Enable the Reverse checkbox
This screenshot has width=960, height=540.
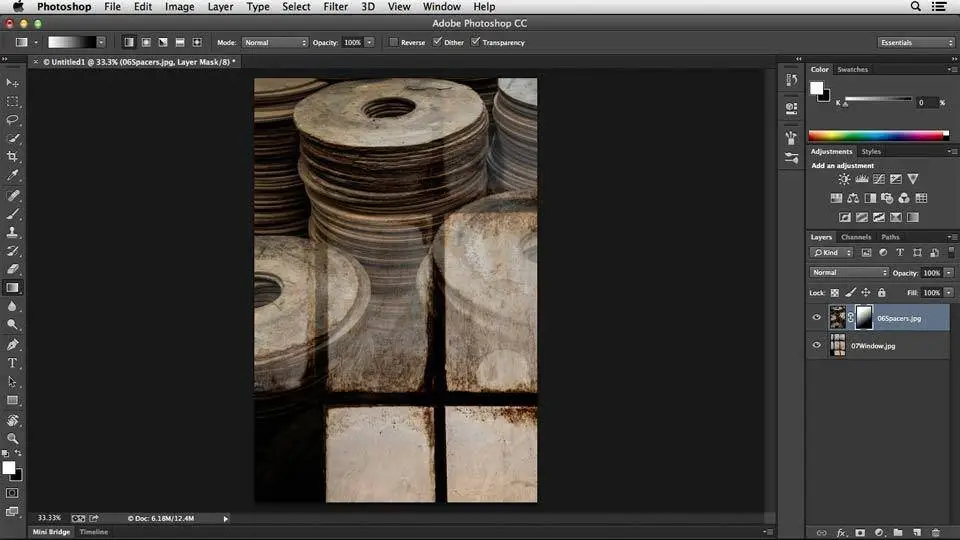pyautogui.click(x=394, y=43)
